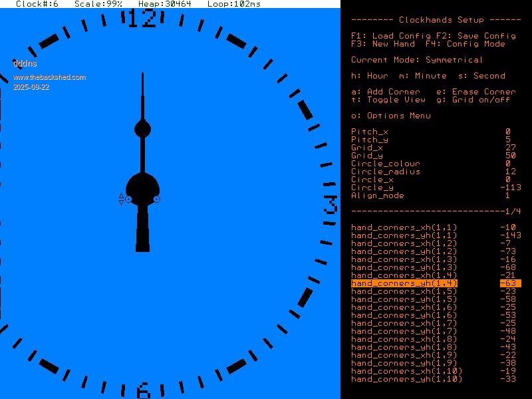Click the large round bulb of clock hand
The image size is (532, 399).
tap(142, 186)
